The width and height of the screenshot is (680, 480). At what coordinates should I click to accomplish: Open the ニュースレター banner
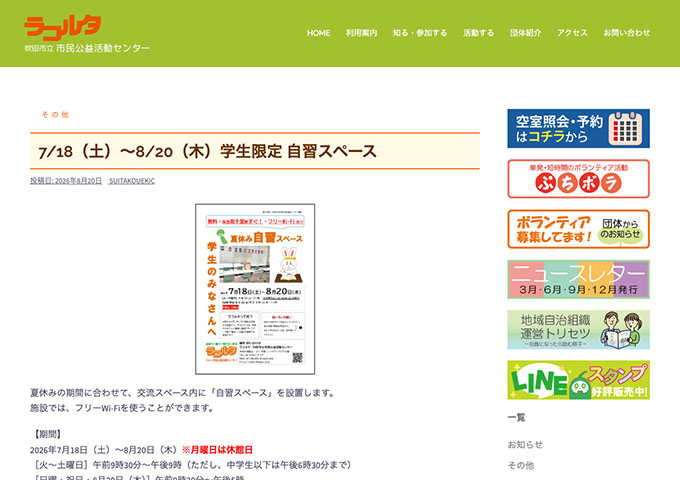(x=579, y=279)
